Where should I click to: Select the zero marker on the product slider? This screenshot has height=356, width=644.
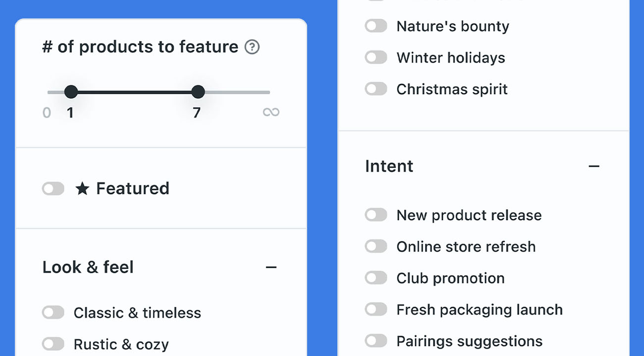(x=47, y=112)
